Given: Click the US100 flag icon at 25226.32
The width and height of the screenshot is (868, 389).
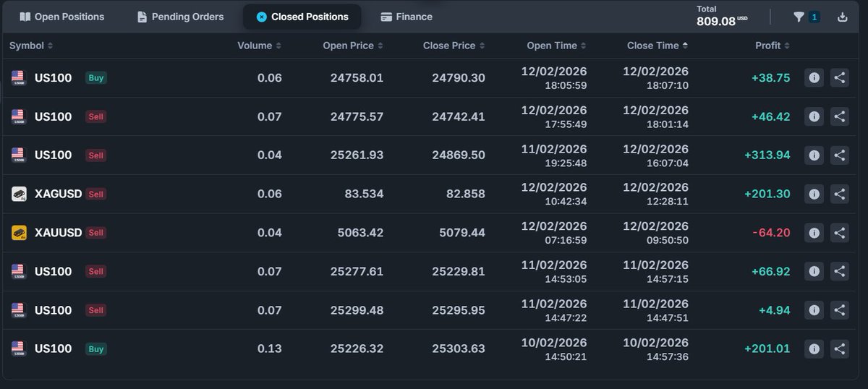Looking at the screenshot, I should (x=18, y=349).
